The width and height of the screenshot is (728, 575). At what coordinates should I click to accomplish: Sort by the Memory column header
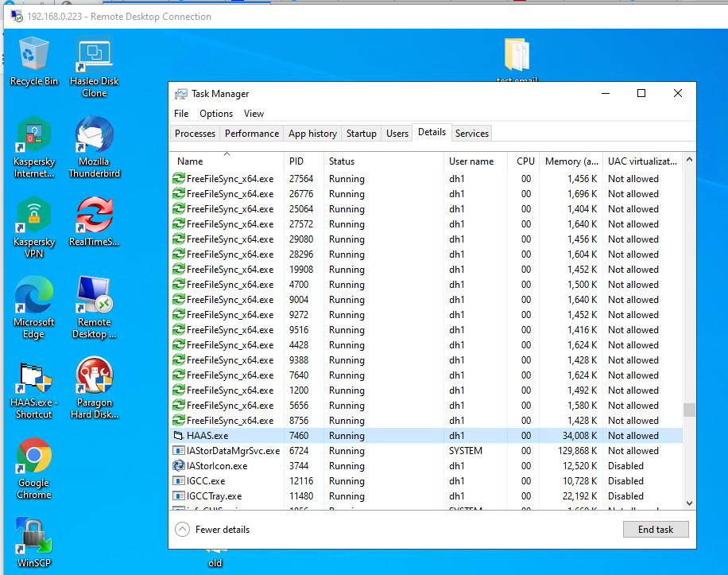coord(571,161)
